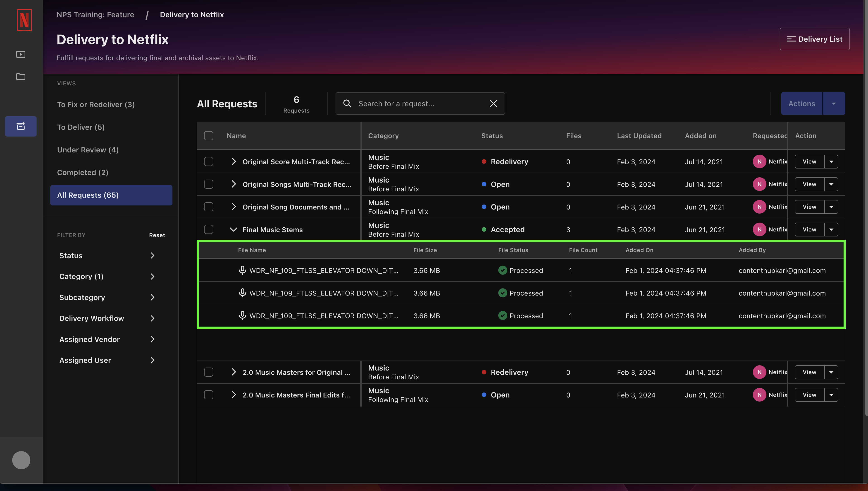868x491 pixels.
Task: Click the Delivery to Netflix breadcrumb
Action: point(192,14)
